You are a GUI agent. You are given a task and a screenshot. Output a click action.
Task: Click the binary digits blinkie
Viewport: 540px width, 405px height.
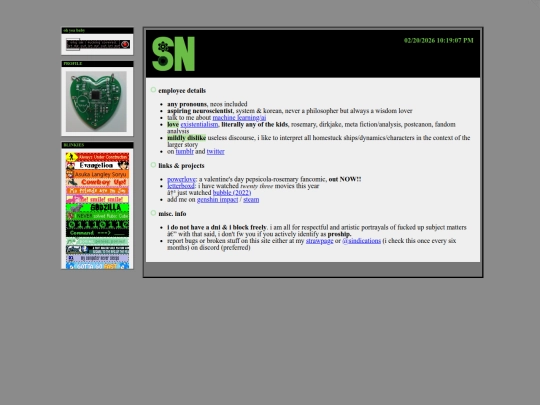click(97, 224)
